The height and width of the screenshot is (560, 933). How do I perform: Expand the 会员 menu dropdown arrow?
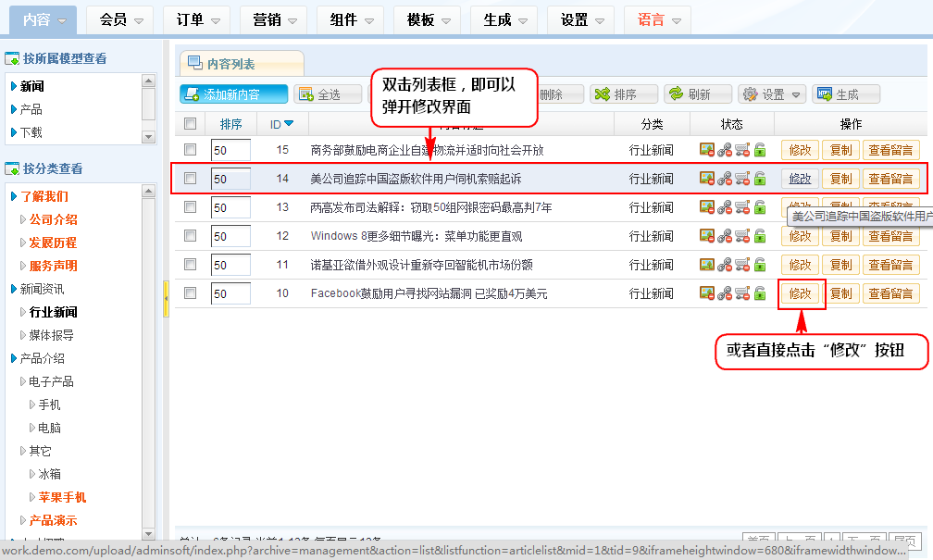[139, 20]
